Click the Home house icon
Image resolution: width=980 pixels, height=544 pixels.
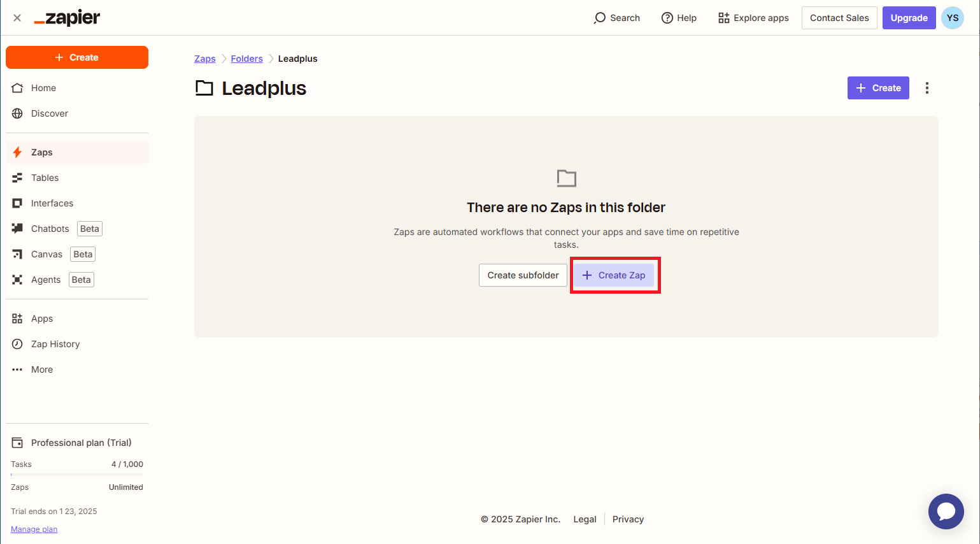(x=17, y=88)
